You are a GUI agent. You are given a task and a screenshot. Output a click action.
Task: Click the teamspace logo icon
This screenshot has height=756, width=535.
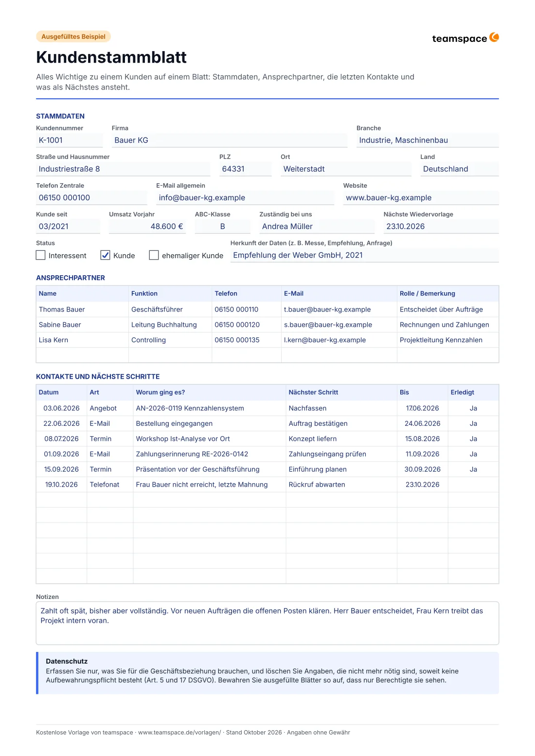(x=494, y=37)
